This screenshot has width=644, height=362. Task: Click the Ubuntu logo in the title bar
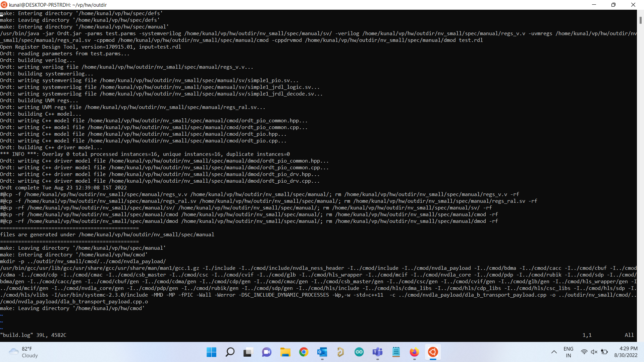tap(4, 5)
